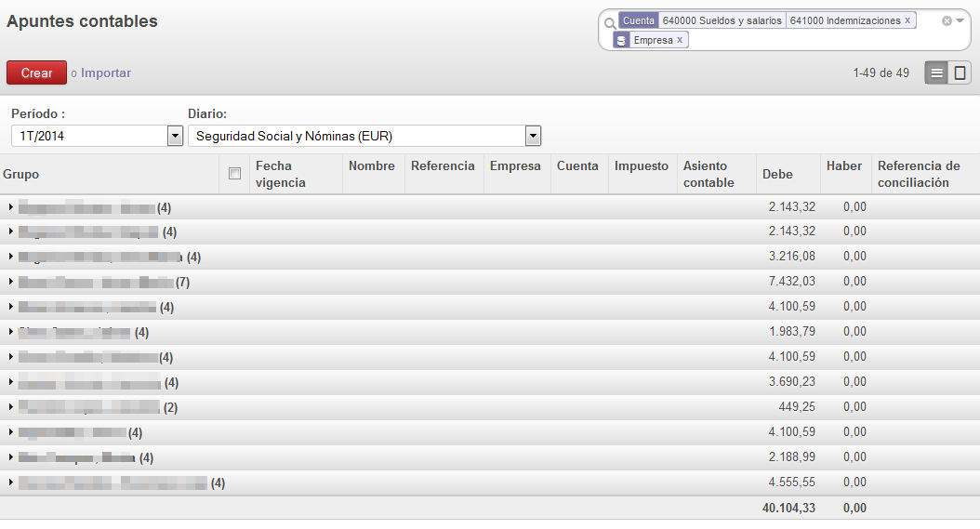
Task: Click the Importar link
Action: (106, 73)
